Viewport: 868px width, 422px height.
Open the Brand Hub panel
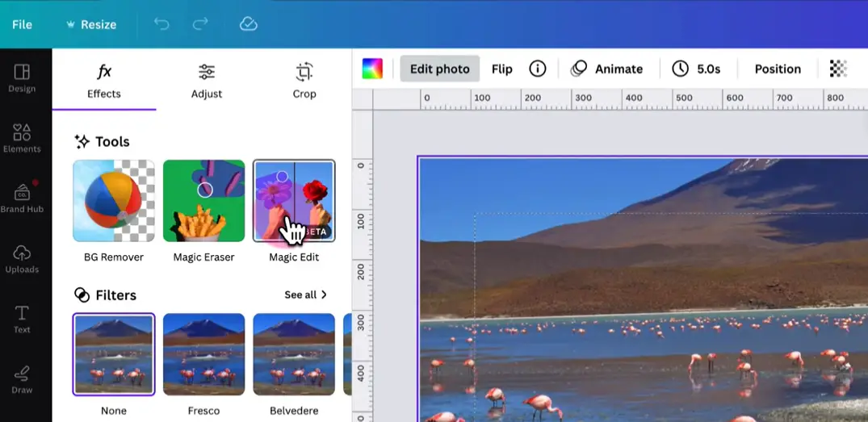[x=22, y=198]
